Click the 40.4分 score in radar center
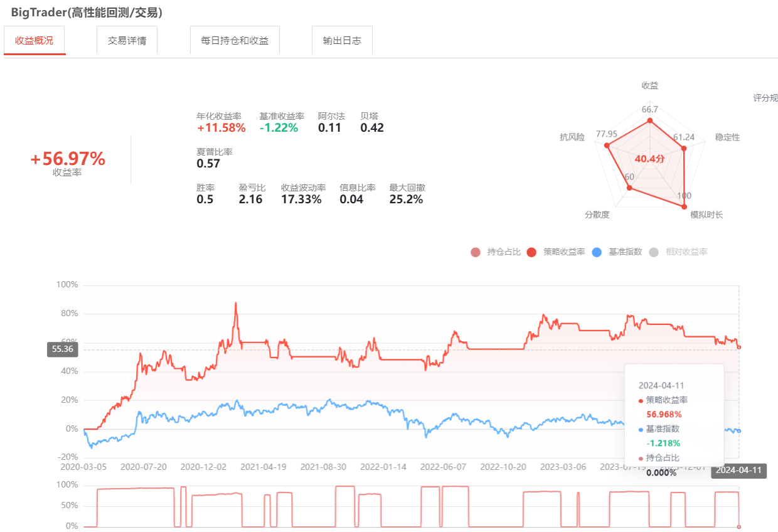Viewport: 778px width, 532px height. coord(649,159)
